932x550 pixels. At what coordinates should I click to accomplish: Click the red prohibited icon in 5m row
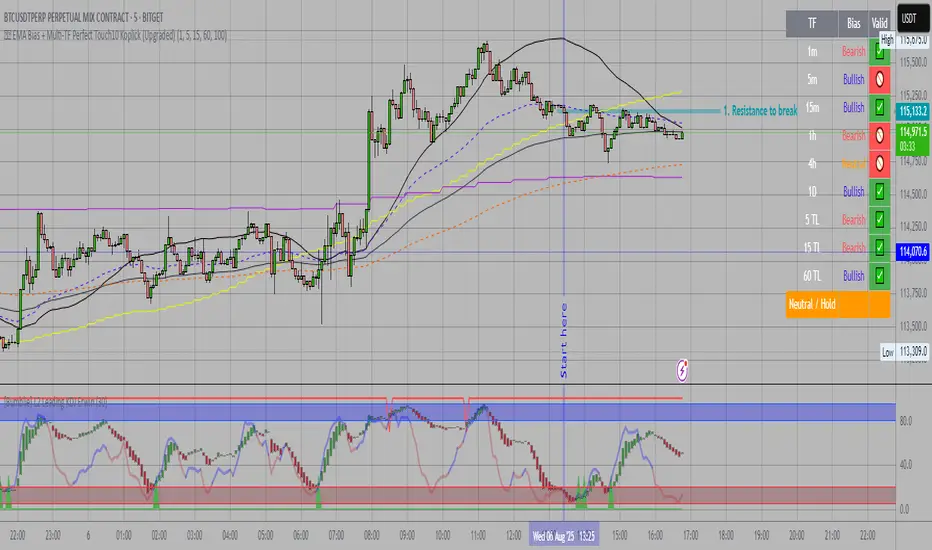tap(879, 78)
